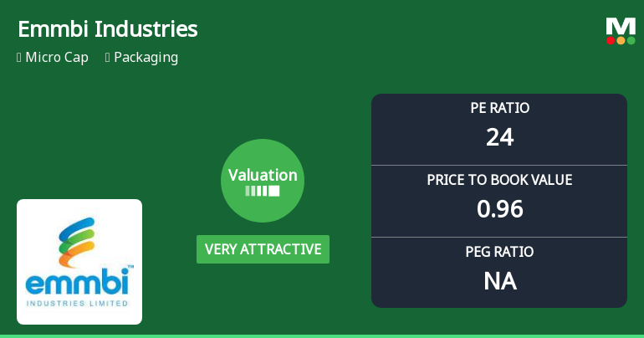Image resolution: width=644 pixels, height=338 pixels.
Task: Click the PE ratio value 24
Action: (x=499, y=136)
